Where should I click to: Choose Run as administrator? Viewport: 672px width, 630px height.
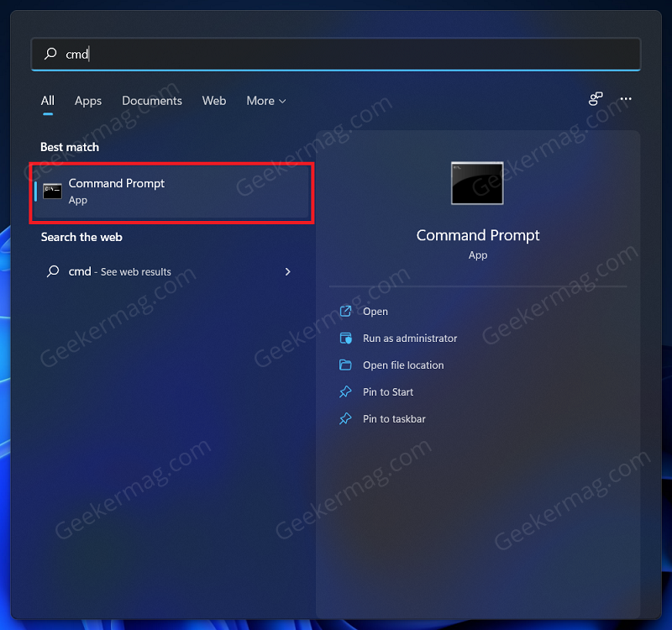[x=410, y=339]
